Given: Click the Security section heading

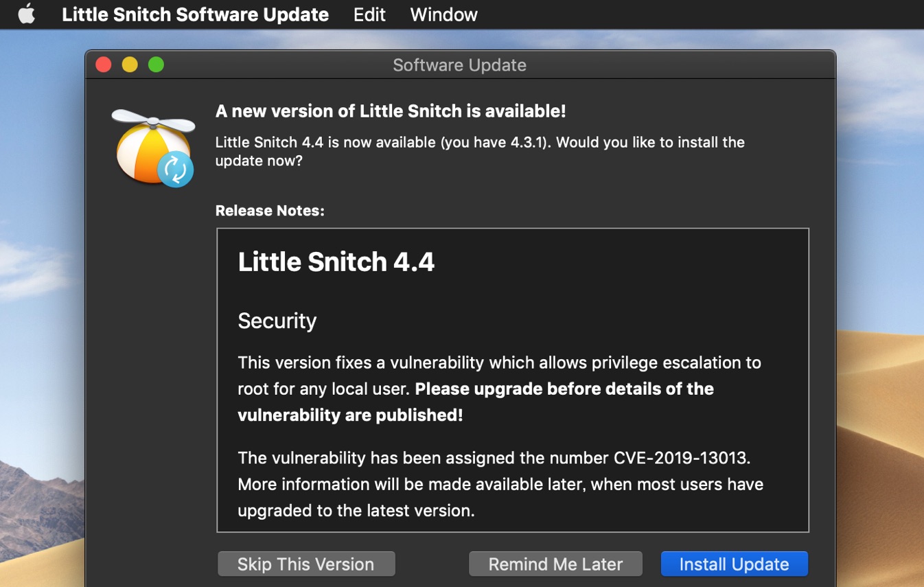Looking at the screenshot, I should [277, 321].
